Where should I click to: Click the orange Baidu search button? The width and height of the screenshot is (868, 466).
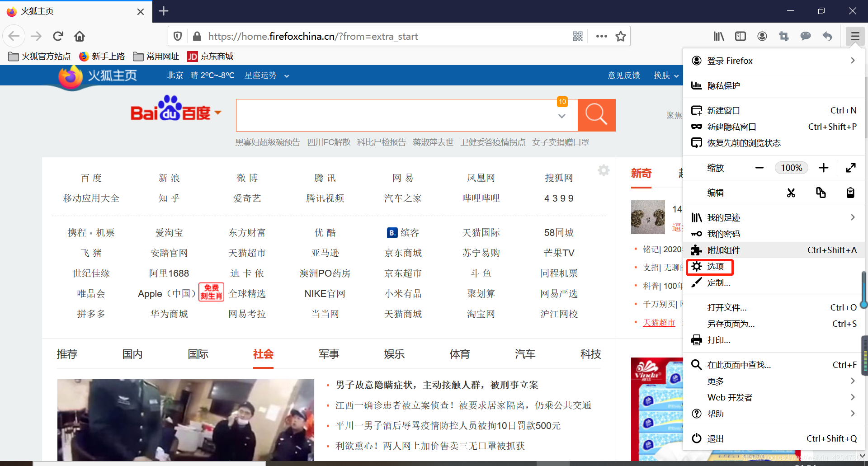tap(596, 115)
